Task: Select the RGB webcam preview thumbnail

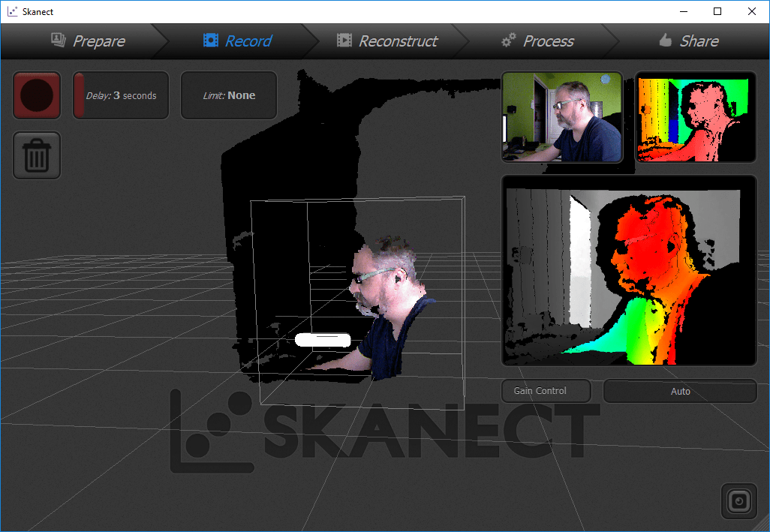Action: pyautogui.click(x=561, y=117)
